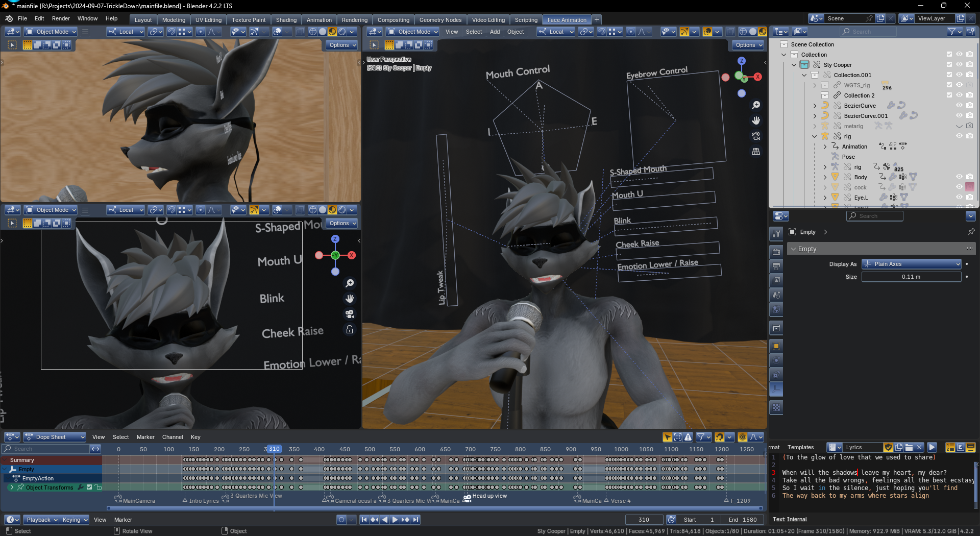The image size is (980, 536).
Task: Pin the Empty properties context
Action: click(971, 232)
